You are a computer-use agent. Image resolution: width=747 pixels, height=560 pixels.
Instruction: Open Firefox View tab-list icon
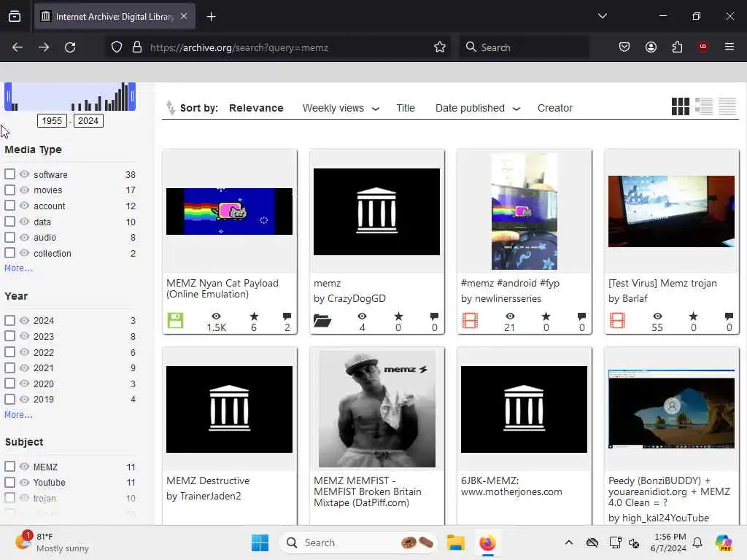click(15, 17)
